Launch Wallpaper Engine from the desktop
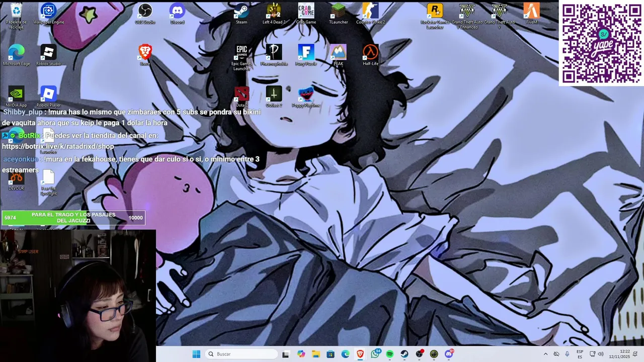644x362 pixels. pos(48,14)
